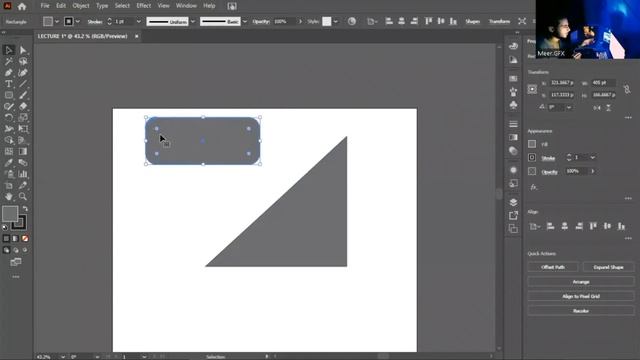This screenshot has width=640, height=360.
Task: Choose Draw Normal mode
Action: coord(6,250)
